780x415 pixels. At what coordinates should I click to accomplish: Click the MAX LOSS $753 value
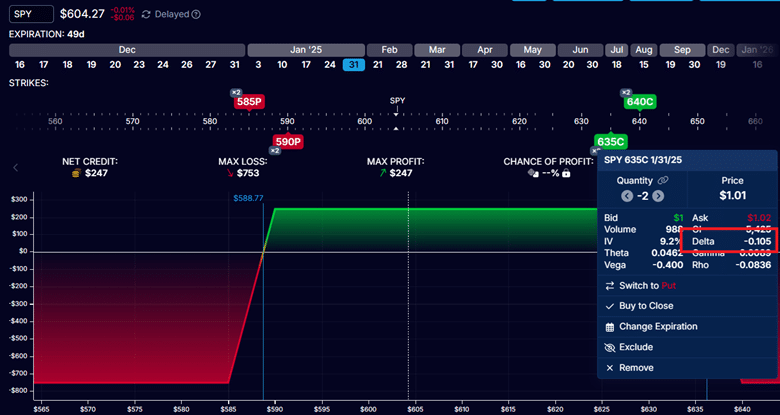(x=247, y=173)
